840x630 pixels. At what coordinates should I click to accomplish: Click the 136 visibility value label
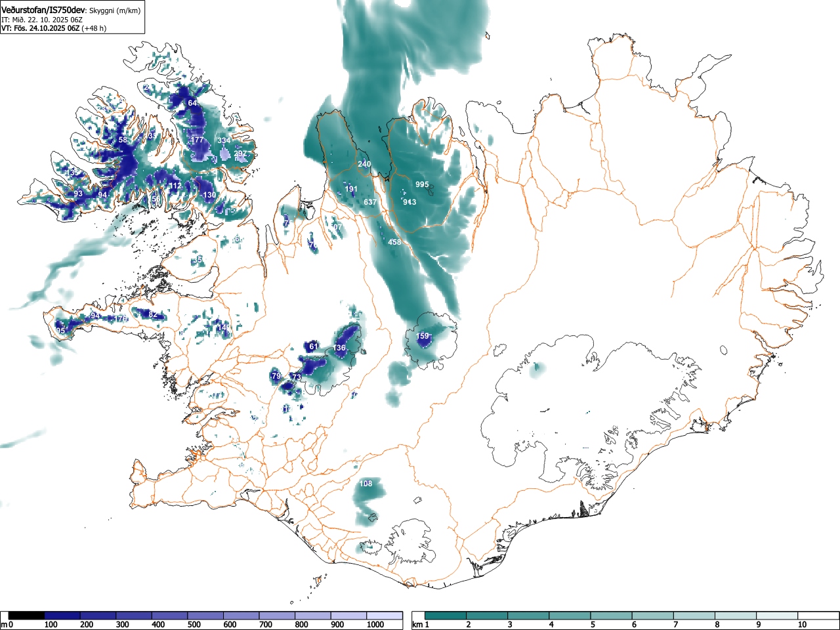coord(339,348)
